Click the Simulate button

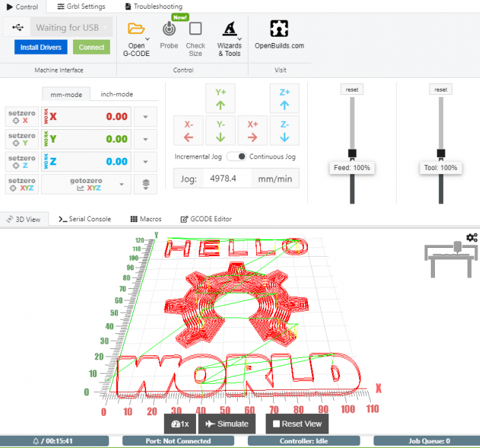227,424
